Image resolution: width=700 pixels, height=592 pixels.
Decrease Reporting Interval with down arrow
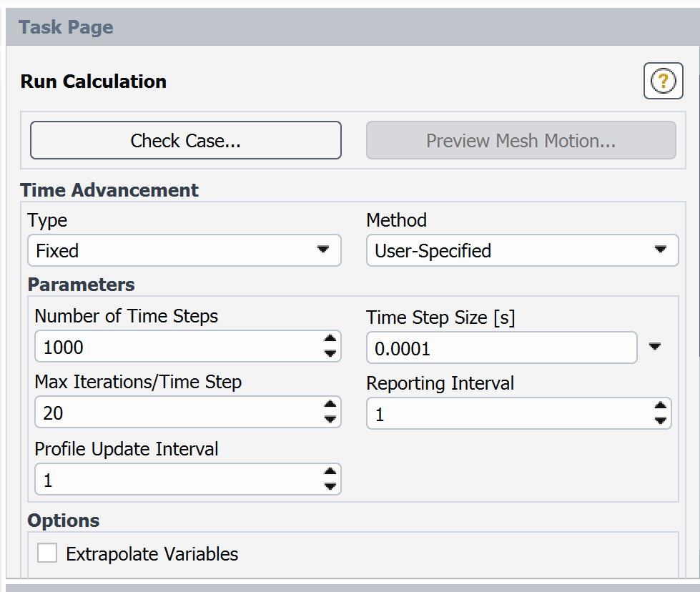point(660,420)
